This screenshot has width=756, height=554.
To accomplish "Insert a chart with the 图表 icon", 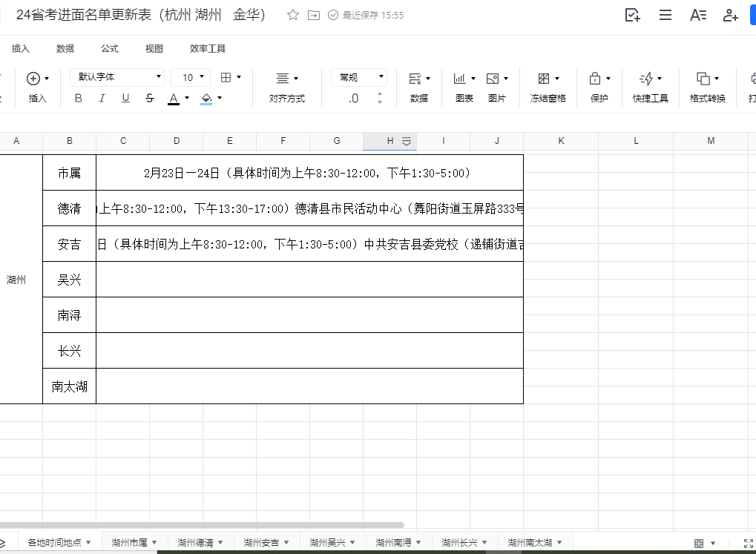I will click(x=460, y=79).
